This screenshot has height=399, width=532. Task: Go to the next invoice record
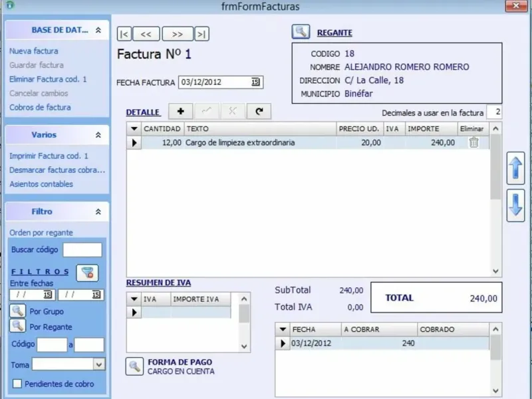click(x=177, y=34)
